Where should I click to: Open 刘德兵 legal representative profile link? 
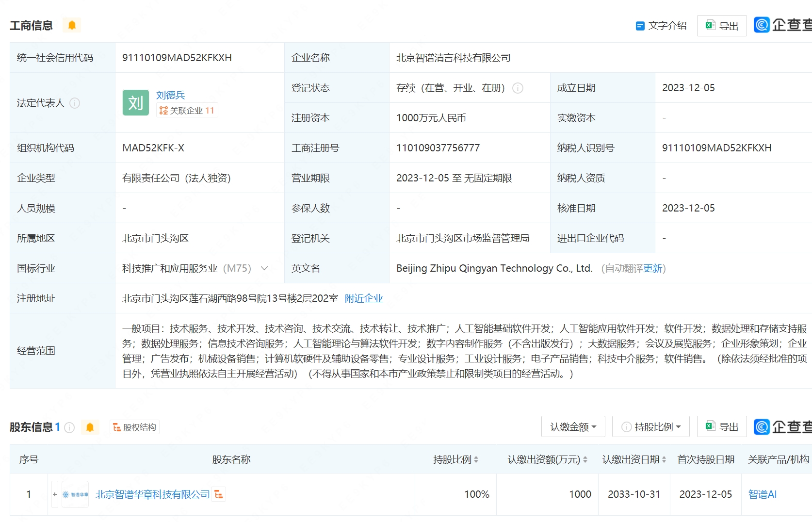170,95
